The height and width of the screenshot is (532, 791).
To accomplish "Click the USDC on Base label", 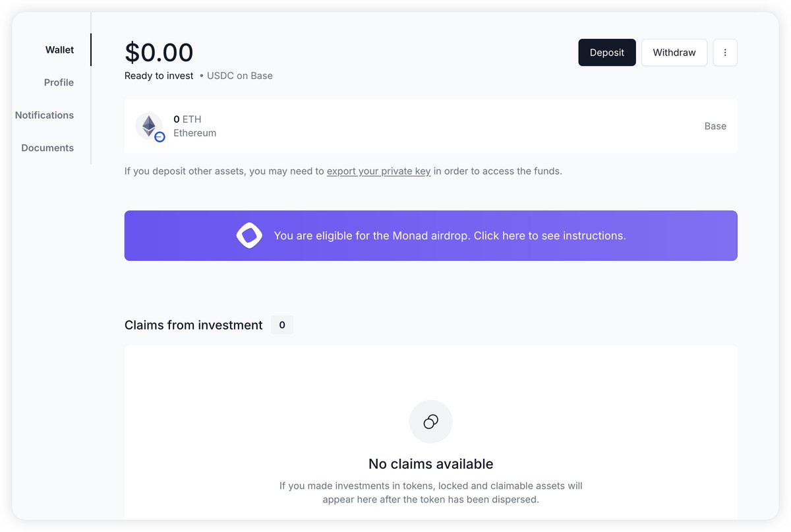I will [239, 76].
